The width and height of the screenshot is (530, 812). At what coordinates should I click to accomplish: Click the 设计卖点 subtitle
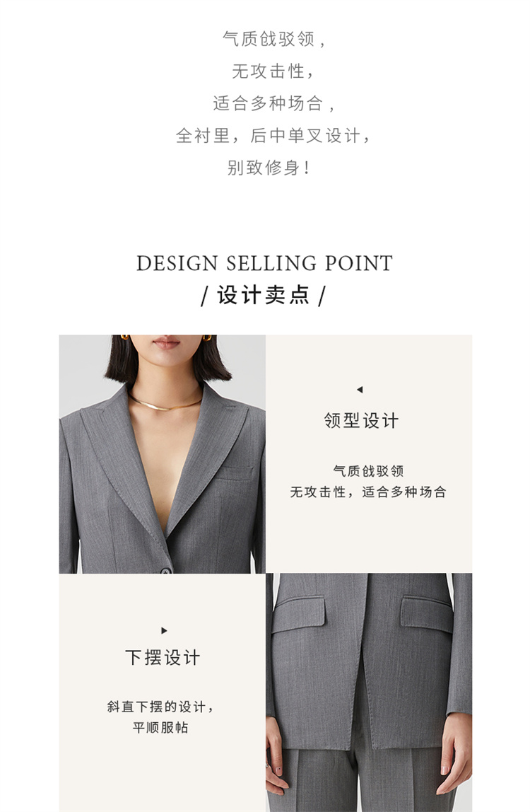[x=264, y=295]
